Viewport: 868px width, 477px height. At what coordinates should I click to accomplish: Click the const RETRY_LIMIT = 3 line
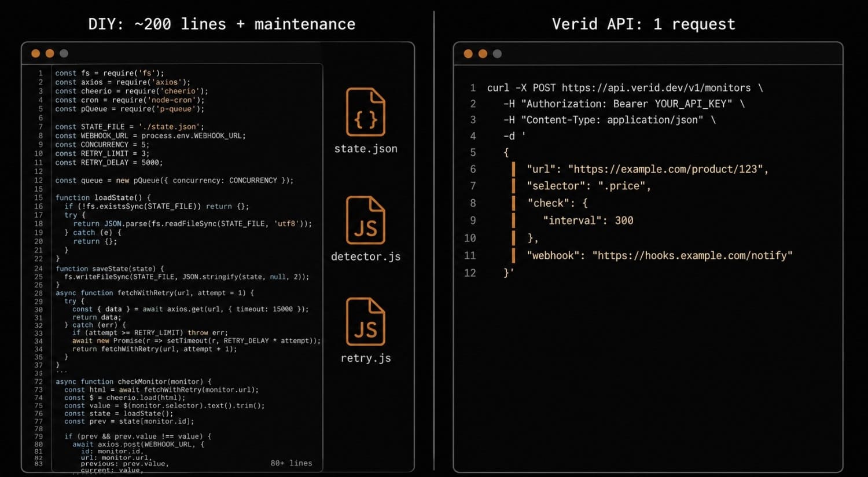point(102,153)
